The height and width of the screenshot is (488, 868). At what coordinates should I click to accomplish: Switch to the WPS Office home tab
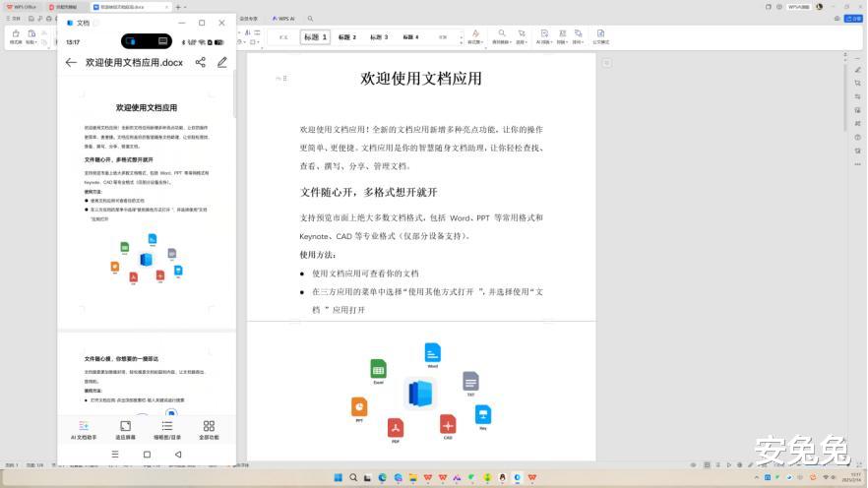pyautogui.click(x=22, y=7)
